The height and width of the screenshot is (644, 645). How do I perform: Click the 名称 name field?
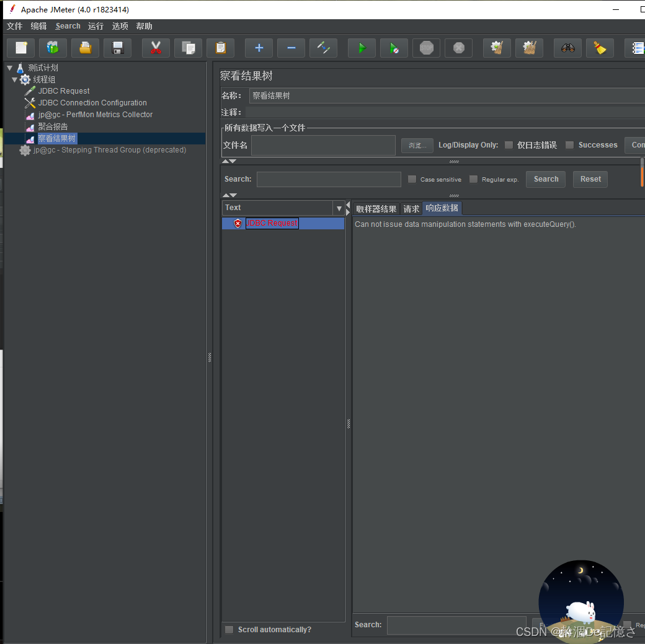point(447,96)
